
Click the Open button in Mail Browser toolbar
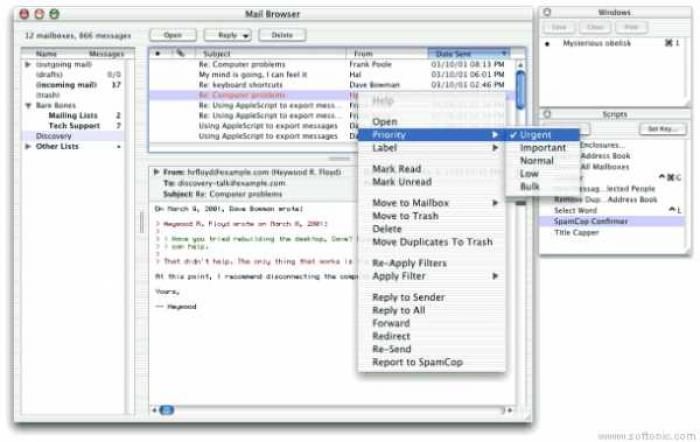(173, 35)
